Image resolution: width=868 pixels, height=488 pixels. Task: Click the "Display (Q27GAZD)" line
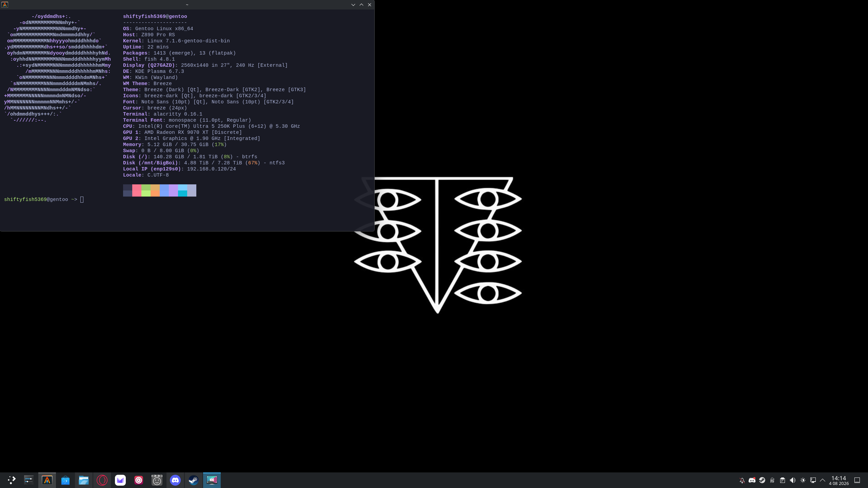coord(205,65)
